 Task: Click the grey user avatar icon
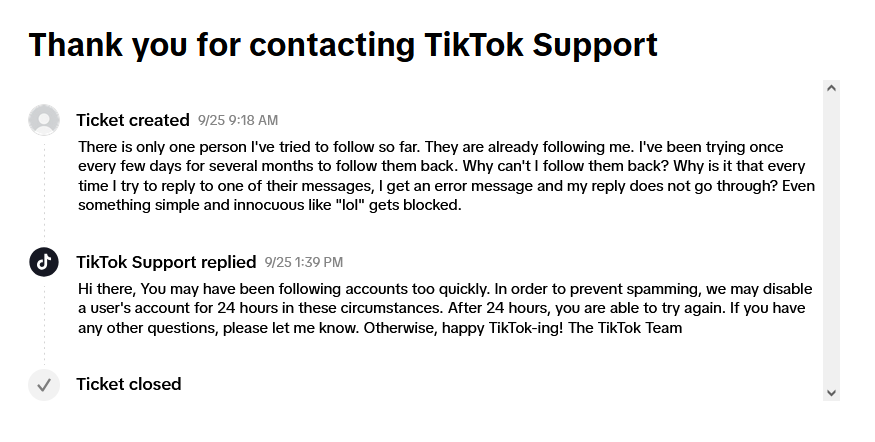(x=44, y=120)
